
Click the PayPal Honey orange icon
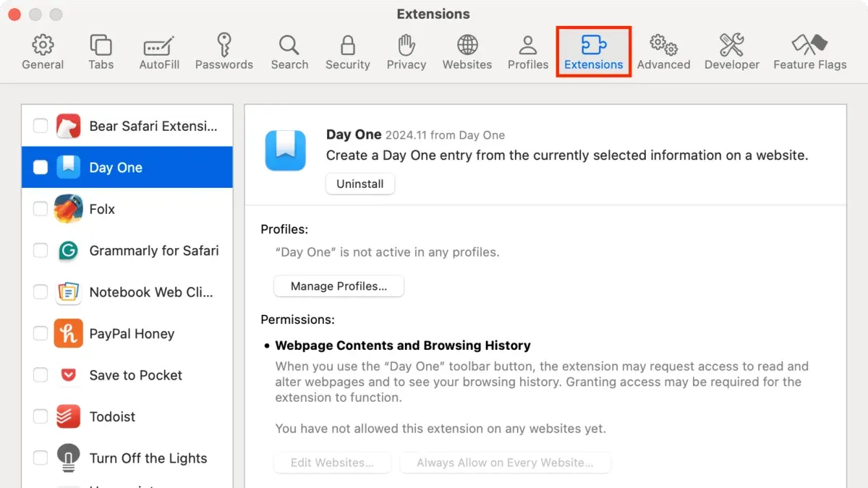coord(69,333)
